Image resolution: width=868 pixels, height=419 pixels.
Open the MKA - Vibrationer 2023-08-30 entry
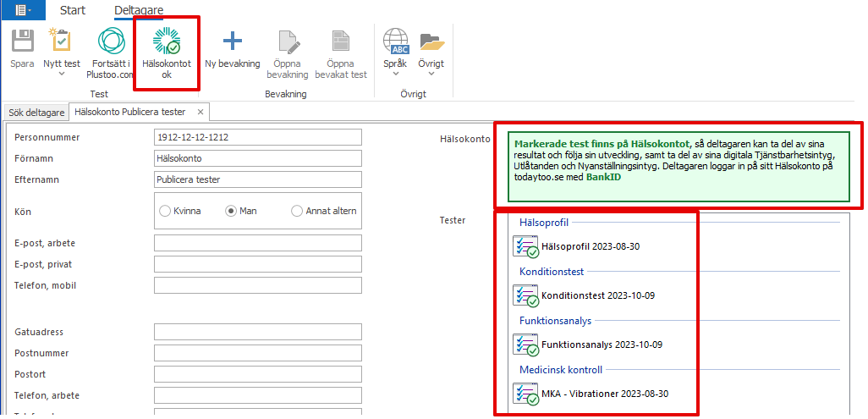(605, 394)
